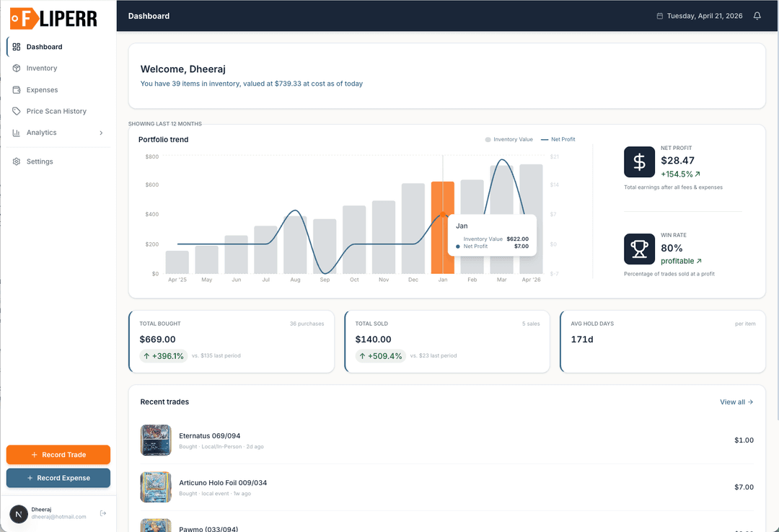Click the Expenses wallet icon
This screenshot has height=532, width=779.
pyautogui.click(x=17, y=90)
